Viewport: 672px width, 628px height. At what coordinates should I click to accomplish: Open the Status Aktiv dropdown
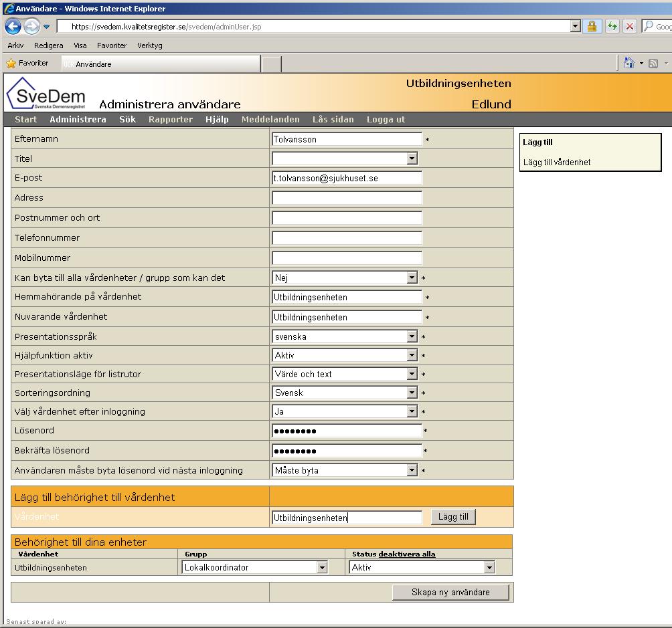422,568
